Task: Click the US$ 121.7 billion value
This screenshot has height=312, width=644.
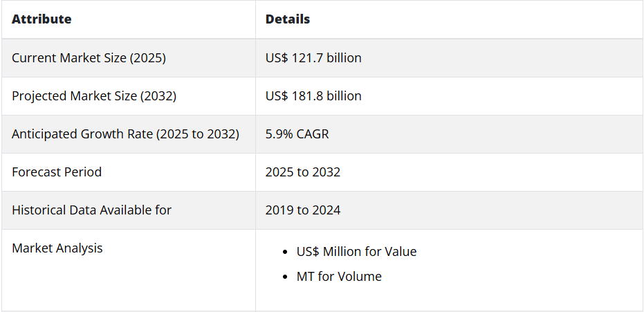Action: coord(313,58)
